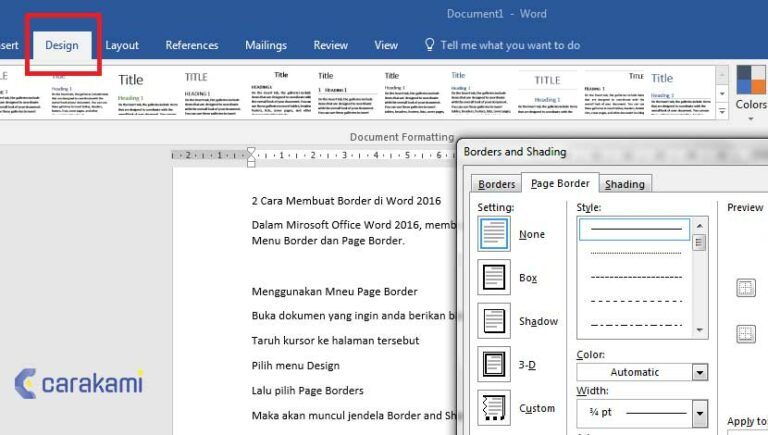Select the solid line border style
Screen dimensions: 768x435
click(x=635, y=229)
